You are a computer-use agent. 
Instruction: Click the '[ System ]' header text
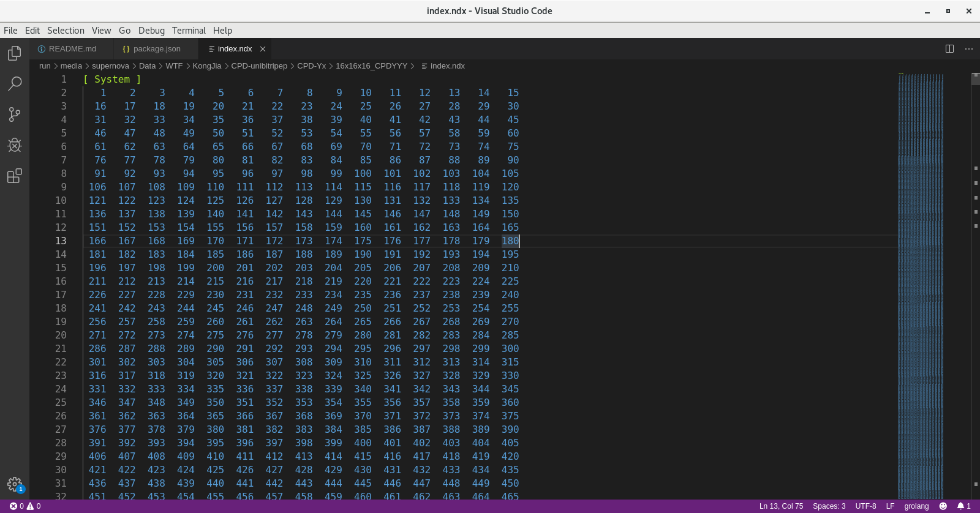112,80
